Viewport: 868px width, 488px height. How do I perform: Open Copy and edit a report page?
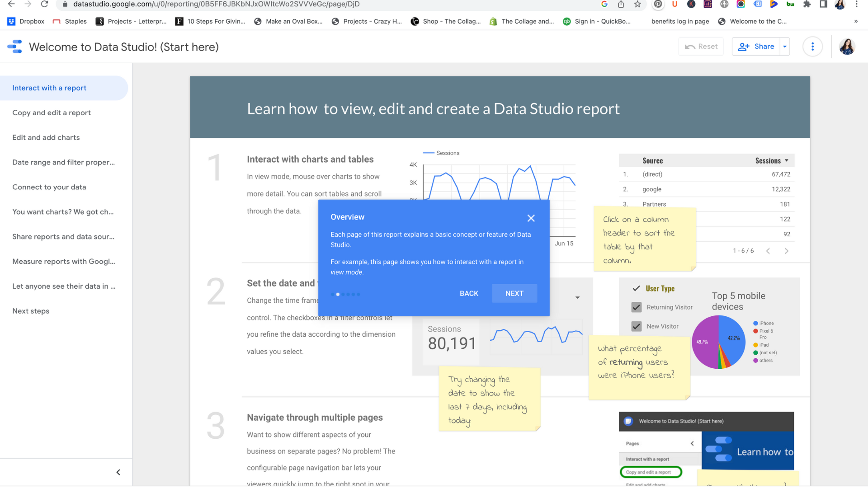tap(51, 113)
